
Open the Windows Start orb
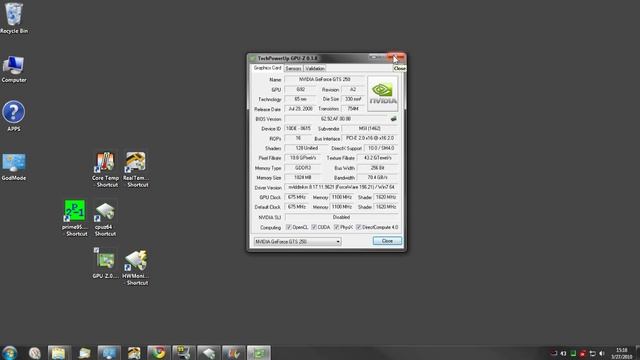click(9, 353)
